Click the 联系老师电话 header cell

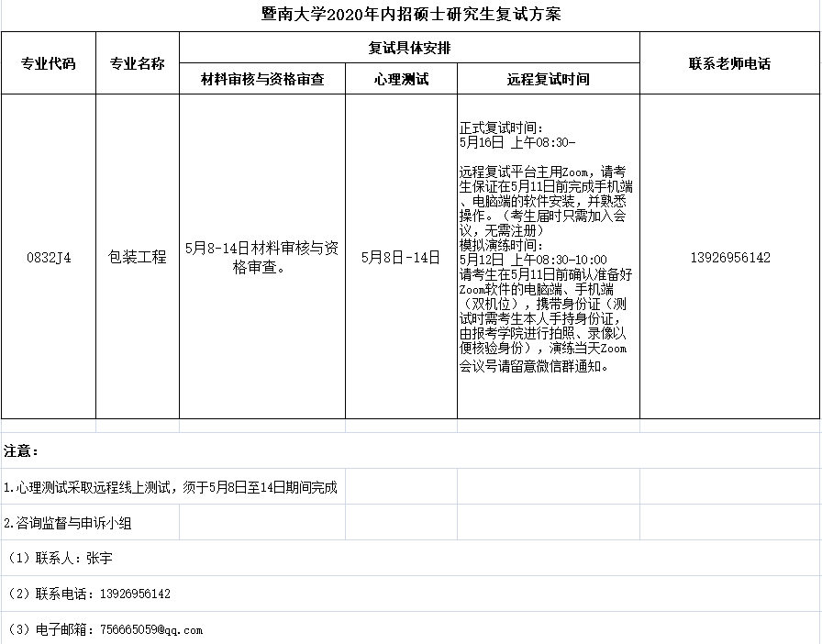729,63
